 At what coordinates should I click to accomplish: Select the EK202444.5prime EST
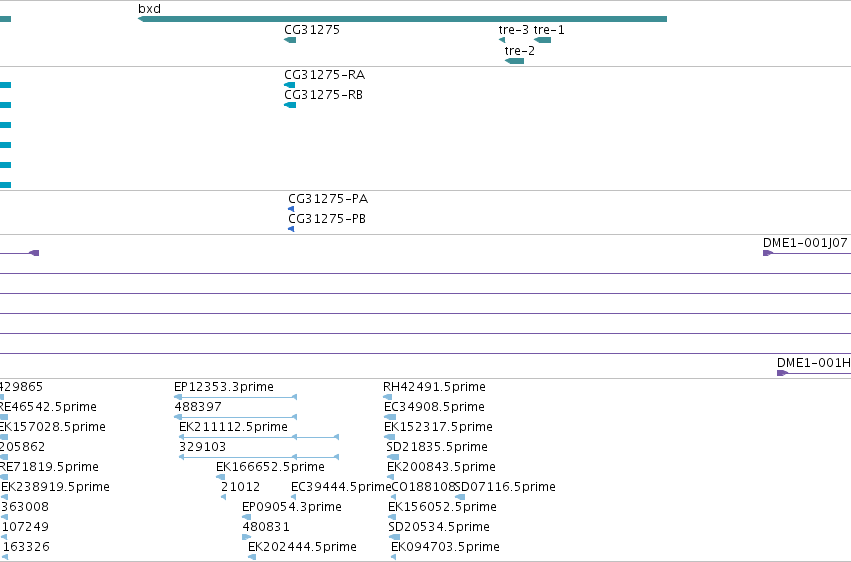click(x=252, y=557)
